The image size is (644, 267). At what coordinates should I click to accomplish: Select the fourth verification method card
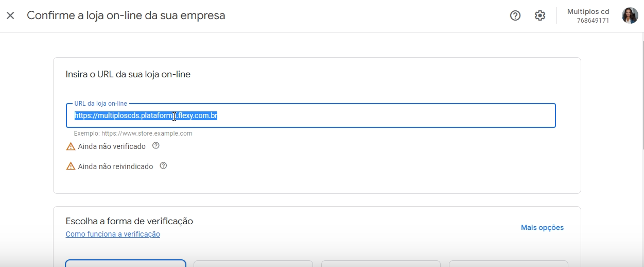(x=509, y=263)
